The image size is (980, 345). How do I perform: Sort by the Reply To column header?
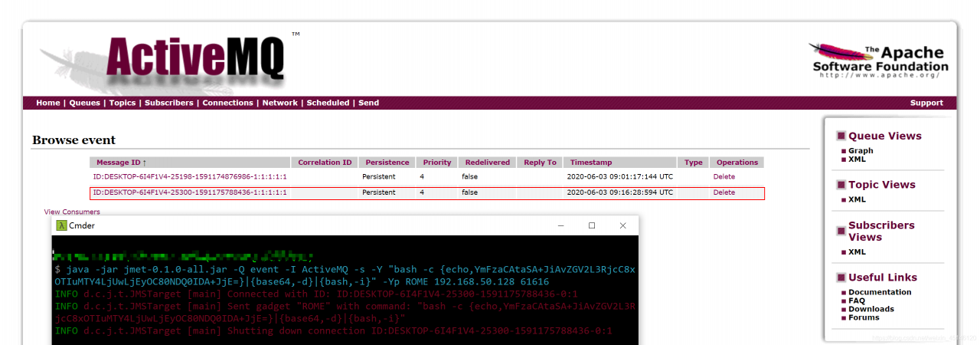(541, 163)
